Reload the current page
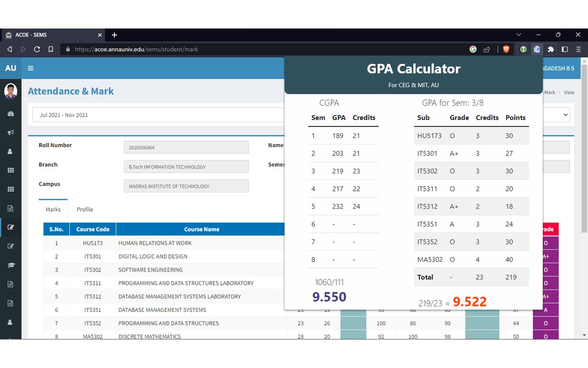 coord(37,49)
